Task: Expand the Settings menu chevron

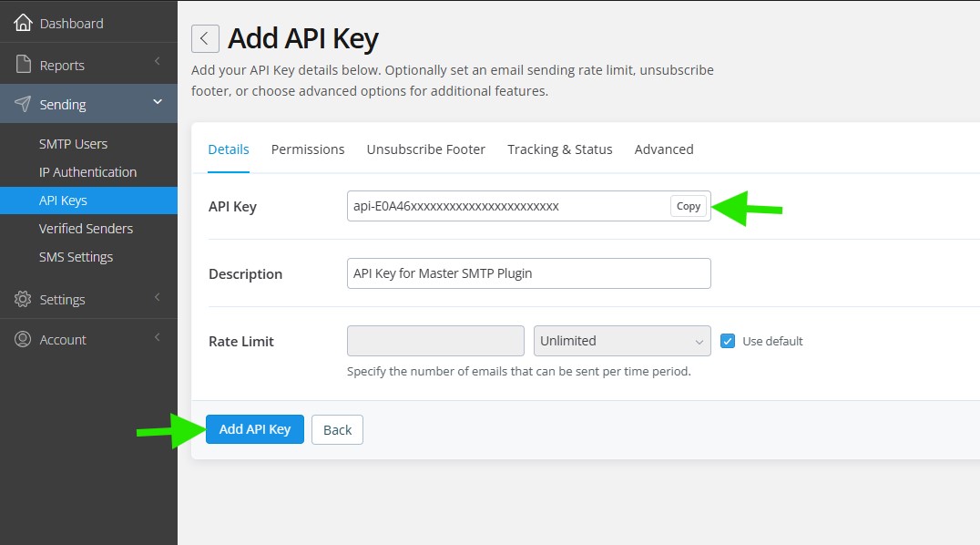Action: click(157, 297)
